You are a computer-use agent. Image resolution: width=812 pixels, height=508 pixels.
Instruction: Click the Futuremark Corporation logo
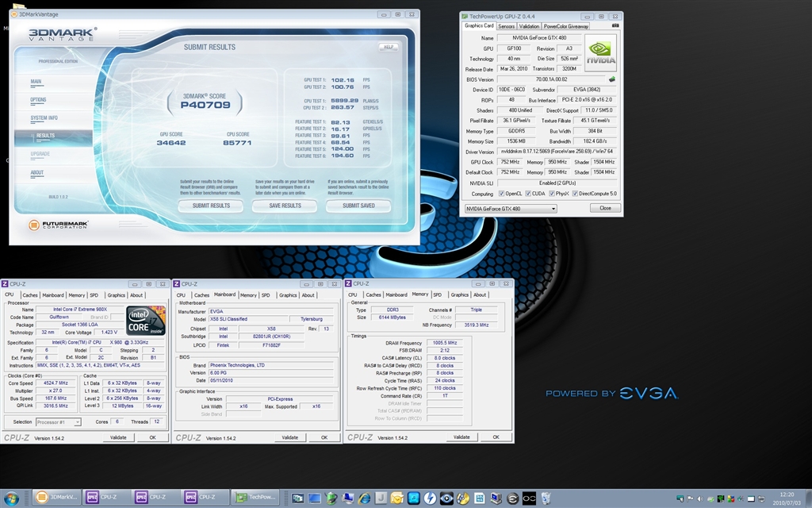tap(59, 225)
